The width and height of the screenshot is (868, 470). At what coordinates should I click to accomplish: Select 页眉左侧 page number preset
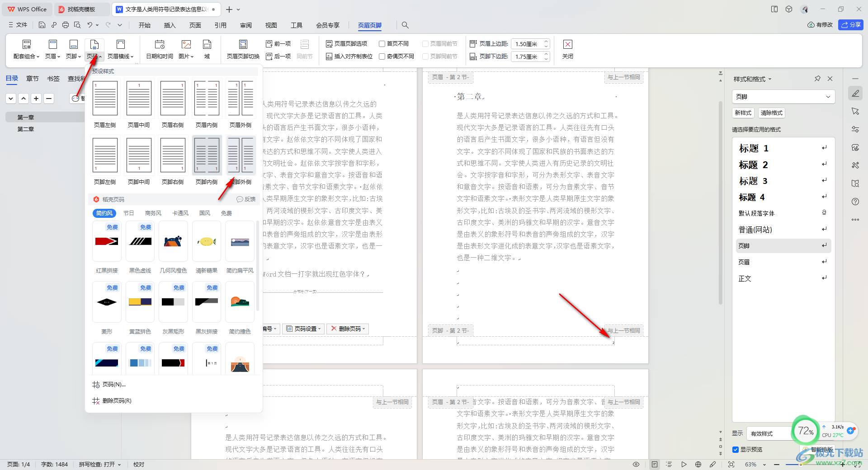pos(105,104)
